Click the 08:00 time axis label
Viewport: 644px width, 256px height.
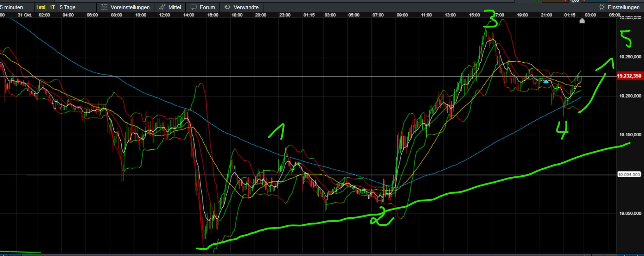(116, 15)
